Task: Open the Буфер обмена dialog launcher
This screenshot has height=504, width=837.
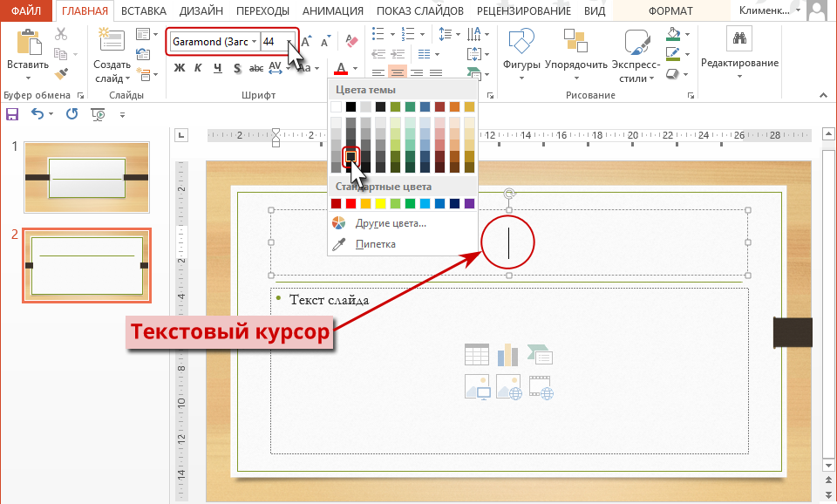Action: 80,96
